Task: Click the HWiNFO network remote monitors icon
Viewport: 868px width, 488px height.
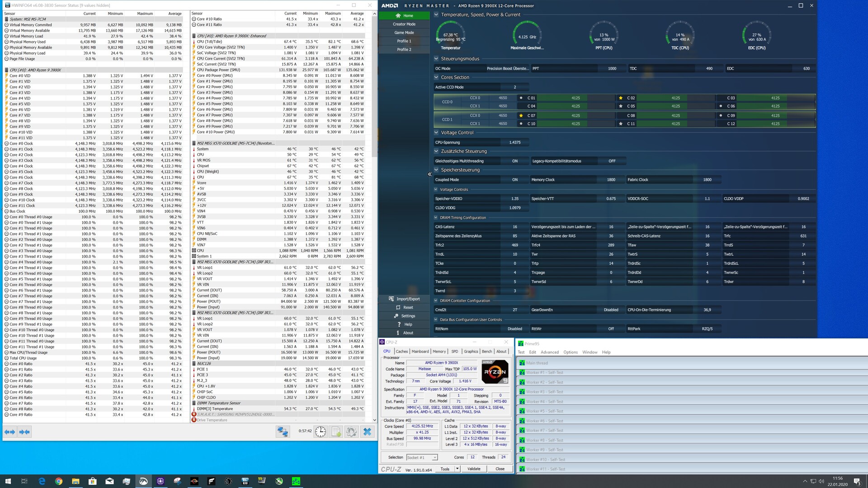Action: [x=283, y=432]
